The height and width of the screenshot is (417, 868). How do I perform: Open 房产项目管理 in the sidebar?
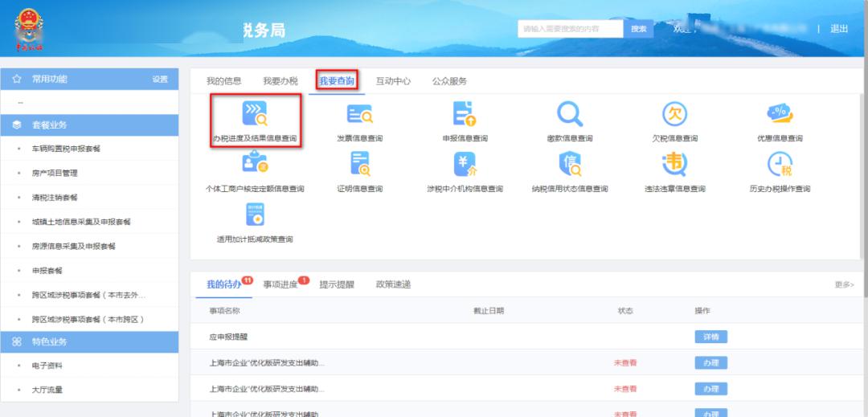coord(55,173)
